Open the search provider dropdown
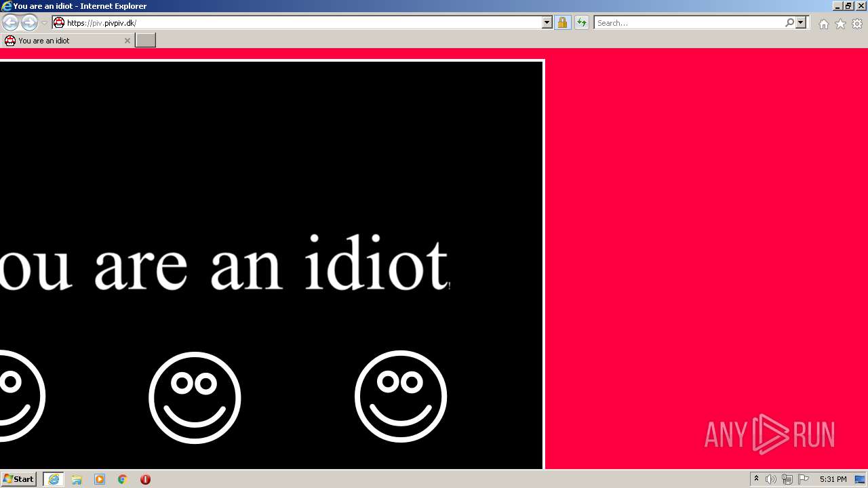The width and height of the screenshot is (868, 488). coord(801,23)
